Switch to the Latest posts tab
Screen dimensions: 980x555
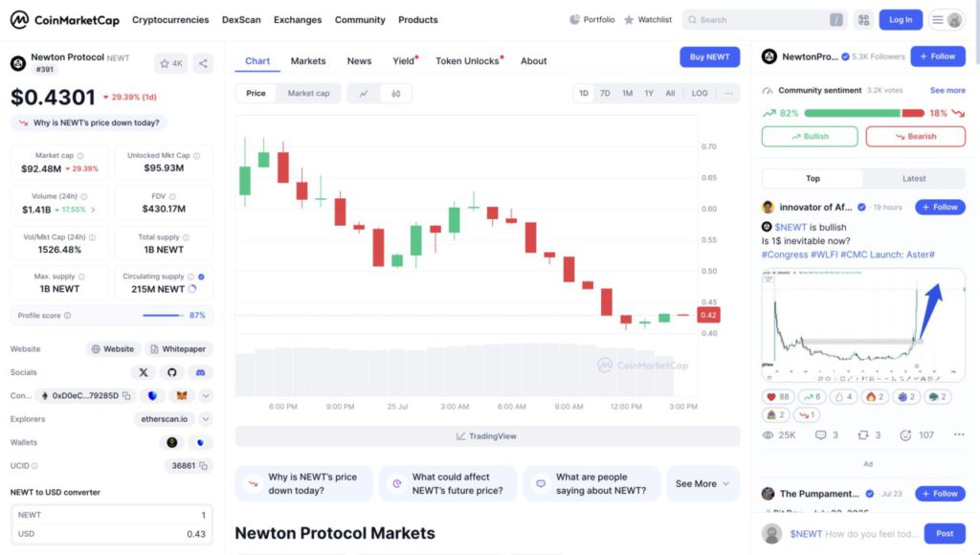tap(914, 178)
